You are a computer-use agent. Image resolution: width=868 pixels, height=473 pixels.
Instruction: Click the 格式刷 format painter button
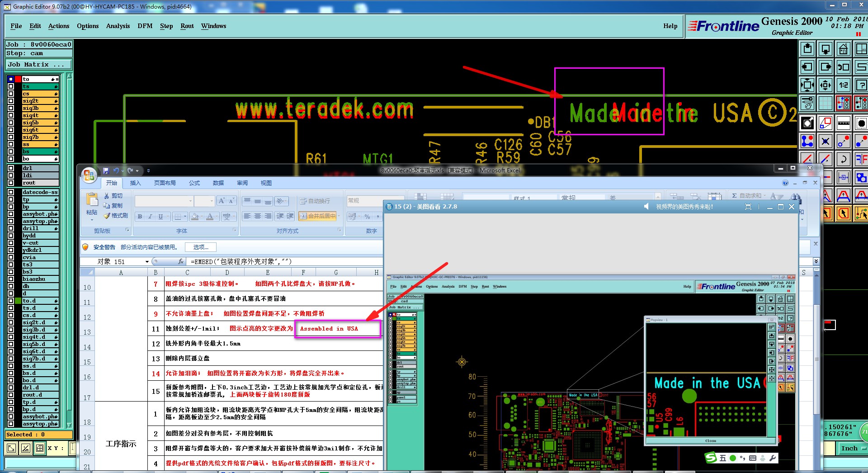coord(116,216)
